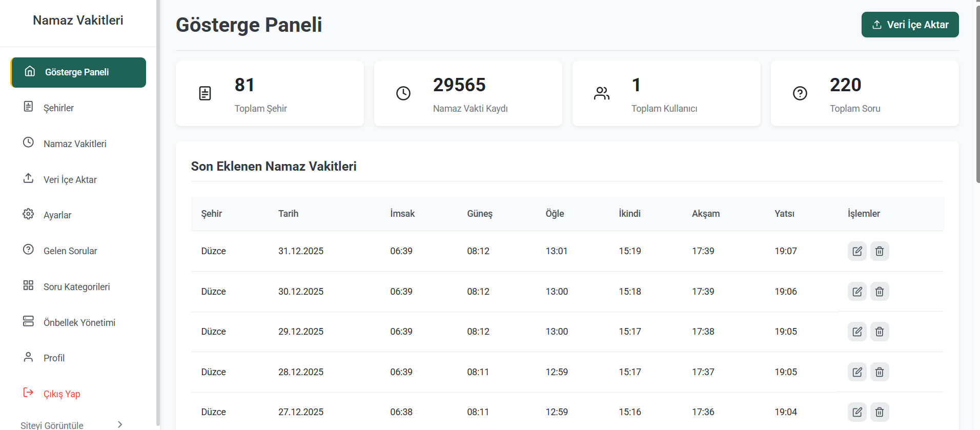This screenshot has width=980, height=430.
Task: Click edit icon for the 30.12.2025 row
Action: [857, 292]
